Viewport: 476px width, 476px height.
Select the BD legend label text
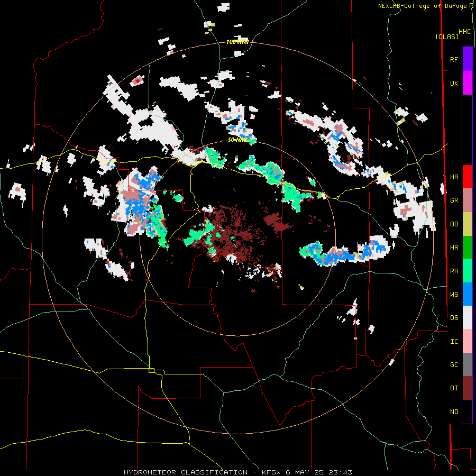(454, 224)
